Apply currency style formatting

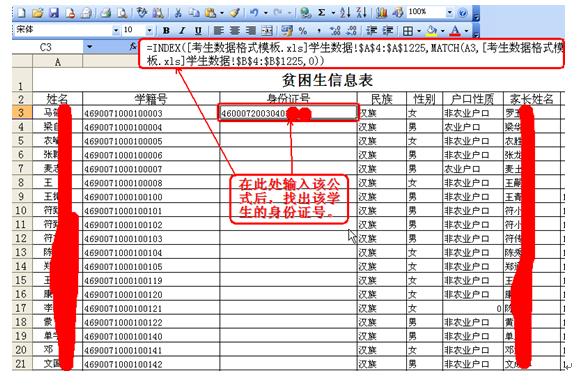click(x=287, y=31)
